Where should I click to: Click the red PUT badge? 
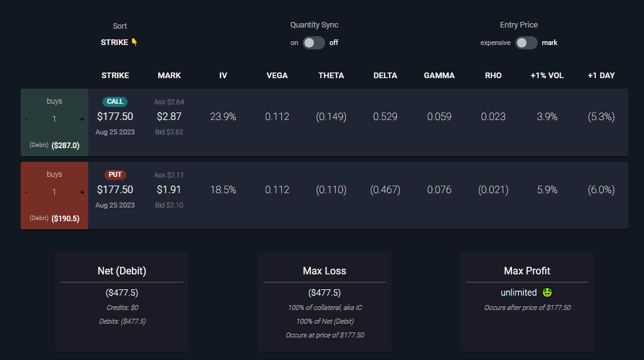(115, 174)
